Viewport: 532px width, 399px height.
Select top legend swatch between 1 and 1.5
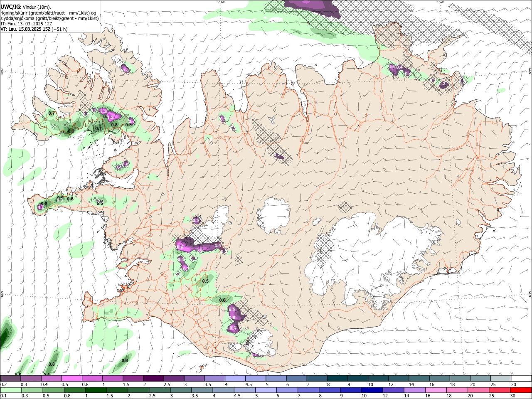(x=112, y=378)
